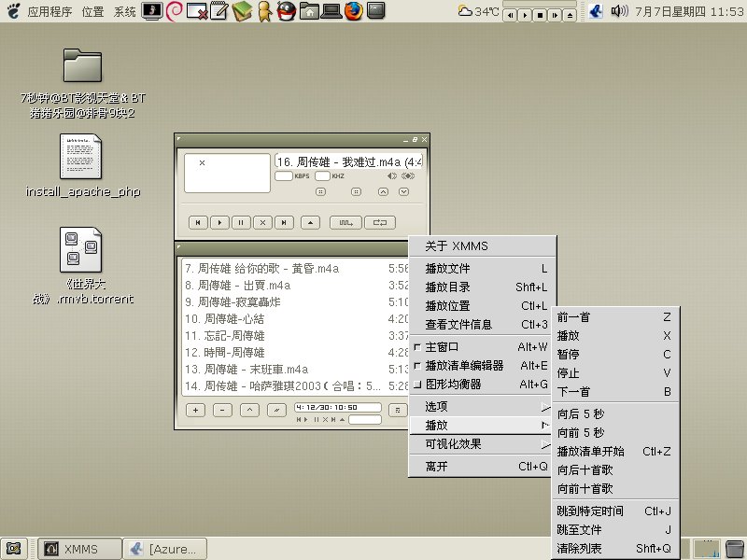Screen dimensions: 747x560
Task: Select '播放位置' menu entry
Action: pos(482,306)
